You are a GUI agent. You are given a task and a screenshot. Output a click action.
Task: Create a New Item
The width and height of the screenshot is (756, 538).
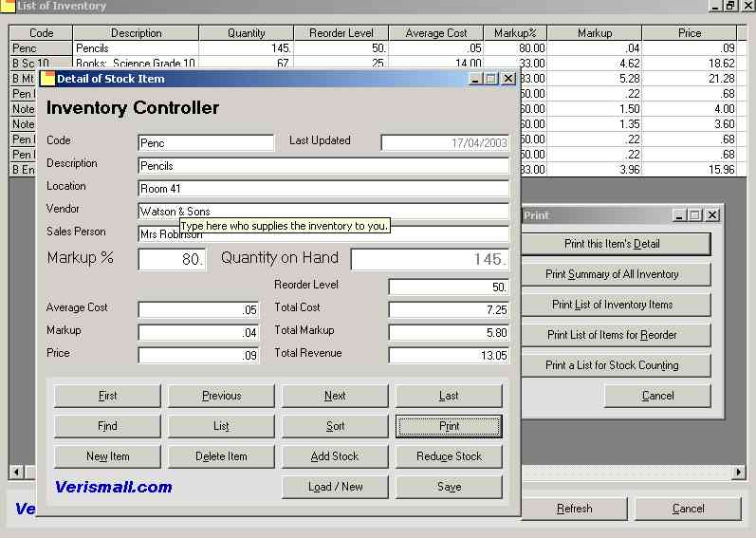coord(107,456)
